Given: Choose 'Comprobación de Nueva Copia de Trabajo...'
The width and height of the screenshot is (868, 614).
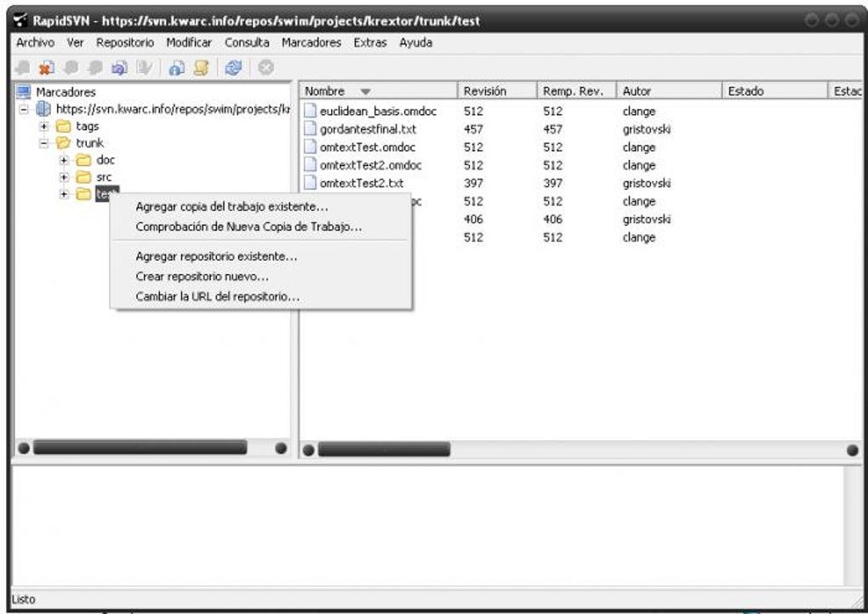Looking at the screenshot, I should 261,227.
